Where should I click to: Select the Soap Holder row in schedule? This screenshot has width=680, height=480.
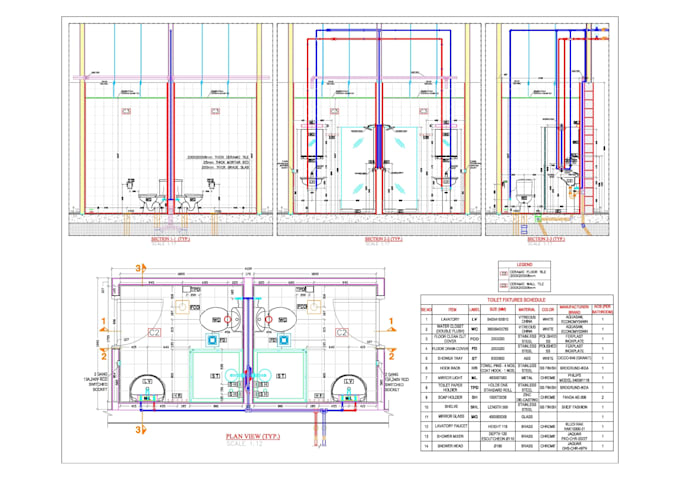(x=517, y=397)
